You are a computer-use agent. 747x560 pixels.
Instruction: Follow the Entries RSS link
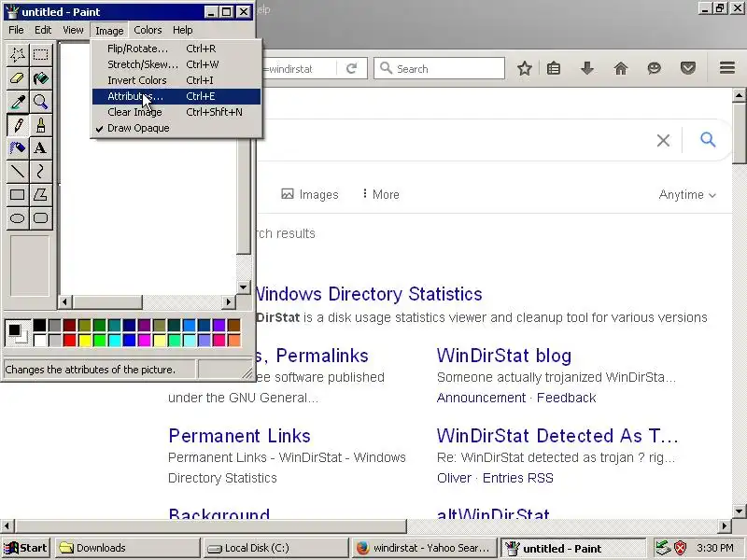(x=518, y=478)
